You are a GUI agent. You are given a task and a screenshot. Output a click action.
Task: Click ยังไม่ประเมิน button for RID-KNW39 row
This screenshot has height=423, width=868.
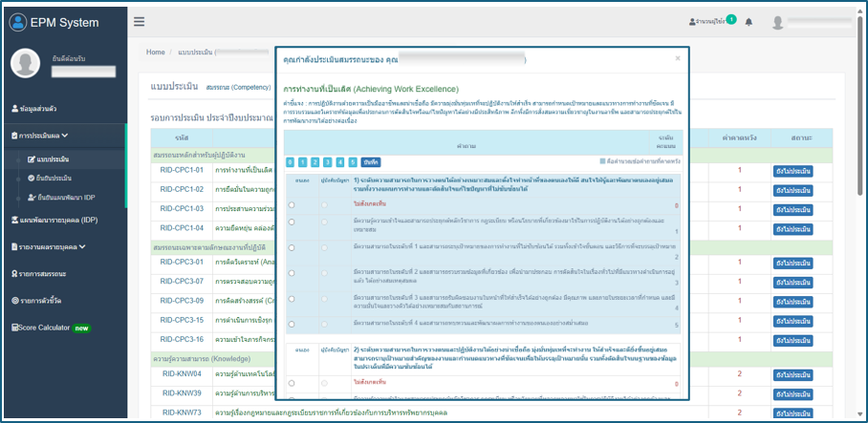point(792,394)
